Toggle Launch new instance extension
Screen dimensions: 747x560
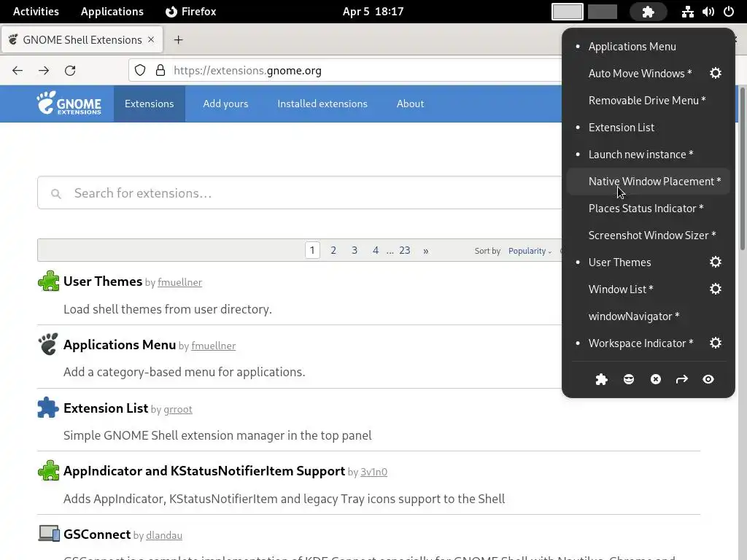[x=649, y=155]
